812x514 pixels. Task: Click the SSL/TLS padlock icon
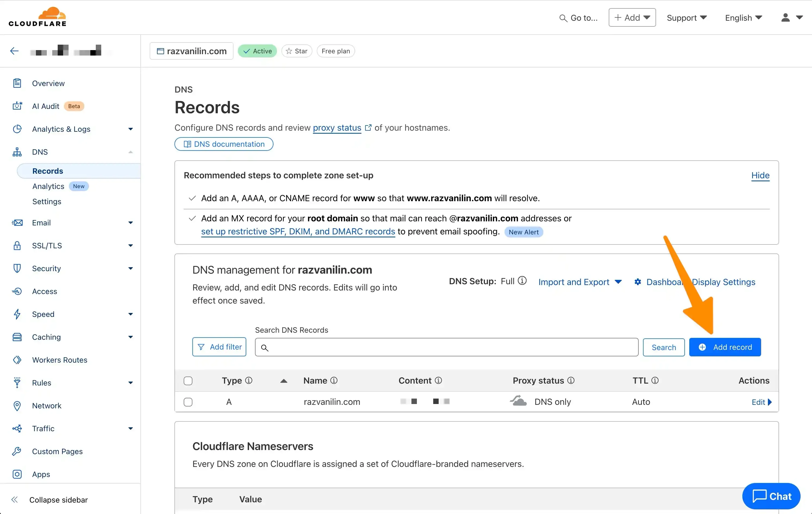coord(17,246)
